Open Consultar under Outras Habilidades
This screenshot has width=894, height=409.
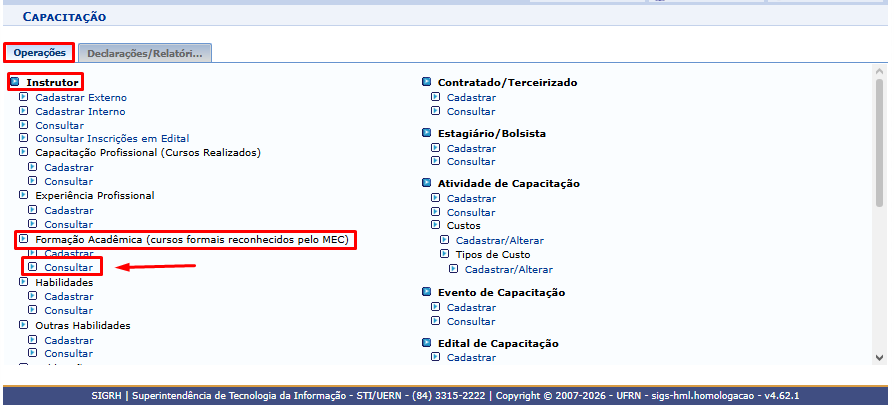point(68,354)
